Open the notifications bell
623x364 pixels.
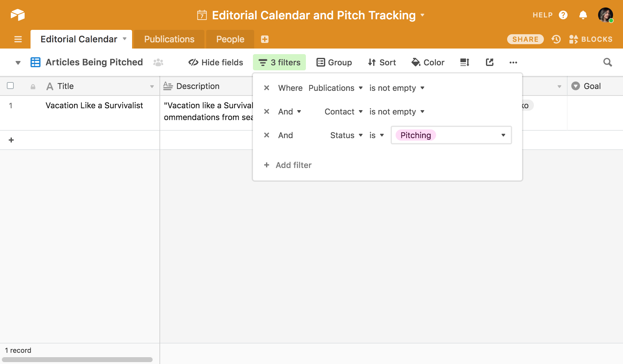point(583,15)
